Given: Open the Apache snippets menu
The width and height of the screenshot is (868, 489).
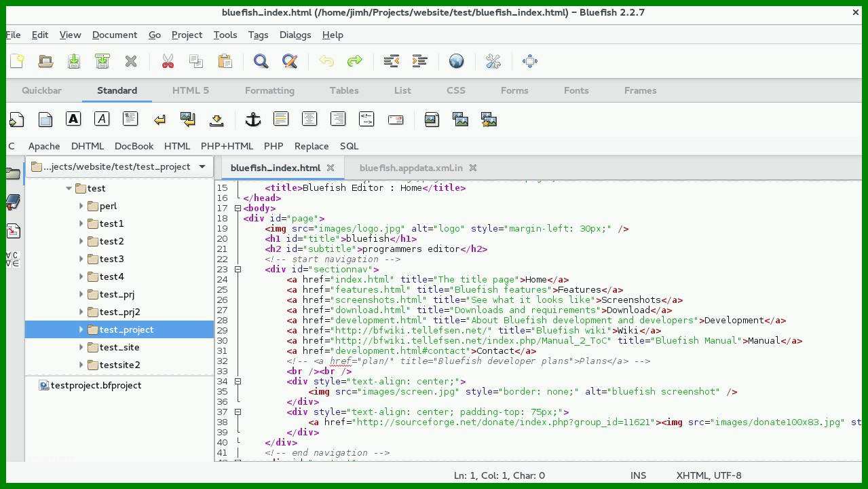Looking at the screenshot, I should coord(44,146).
